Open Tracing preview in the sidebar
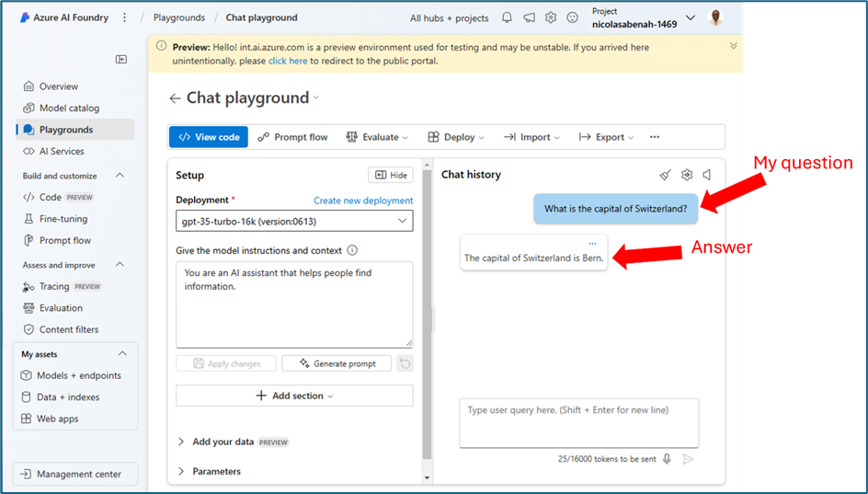This screenshot has width=868, height=494. click(x=62, y=286)
